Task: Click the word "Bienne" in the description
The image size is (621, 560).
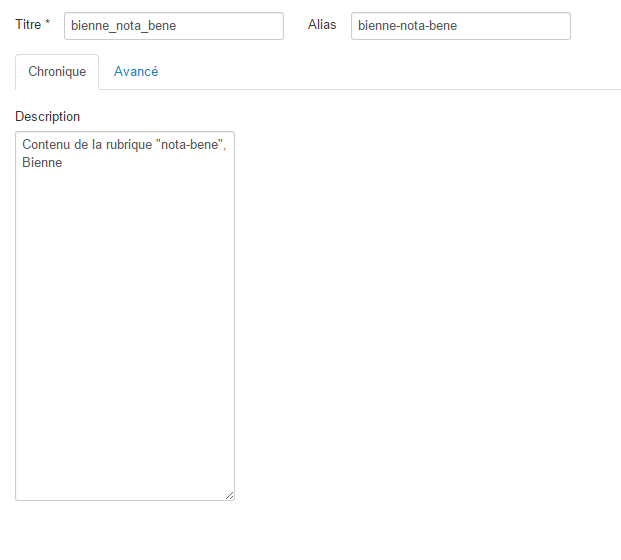Action: click(x=42, y=162)
